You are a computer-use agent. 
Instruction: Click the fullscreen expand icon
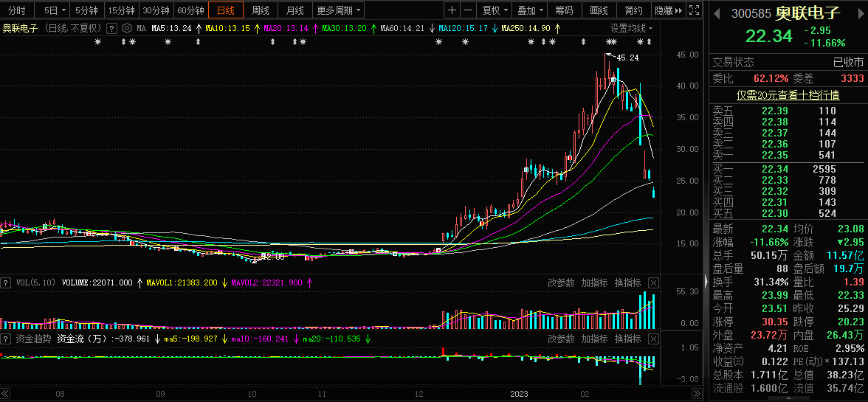click(x=693, y=10)
